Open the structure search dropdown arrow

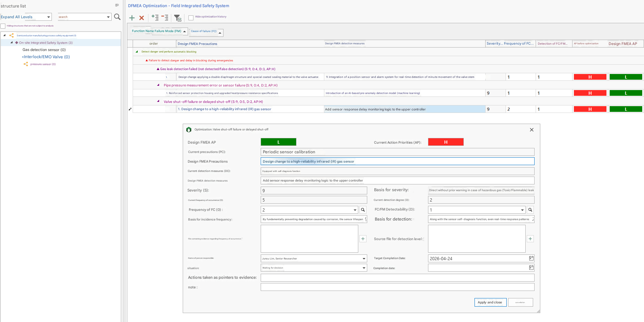108,17
